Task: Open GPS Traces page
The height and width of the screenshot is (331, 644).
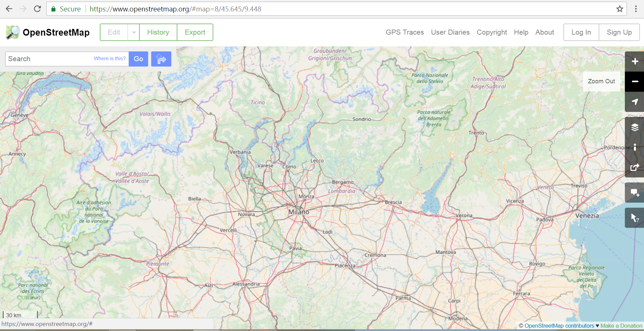Action: (404, 33)
